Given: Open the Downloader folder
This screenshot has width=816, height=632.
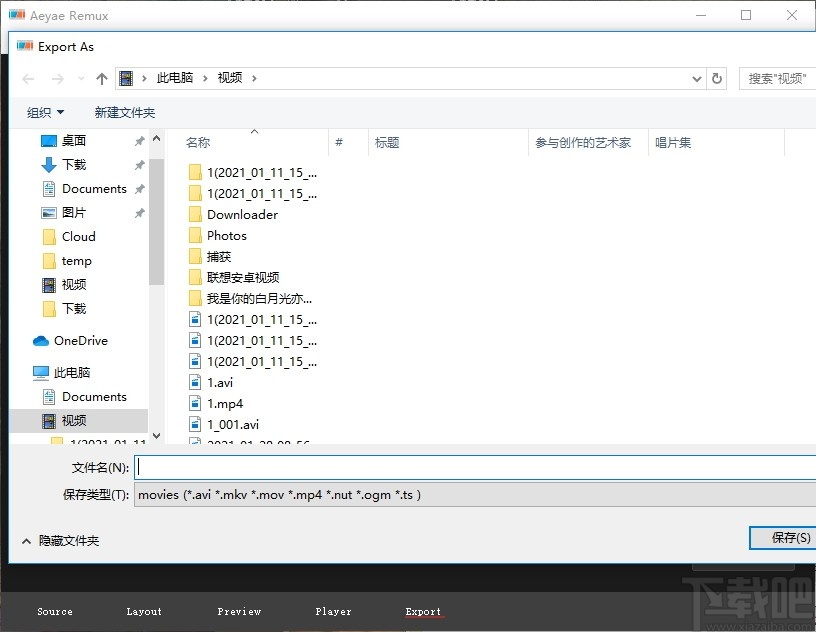Looking at the screenshot, I should tap(244, 214).
